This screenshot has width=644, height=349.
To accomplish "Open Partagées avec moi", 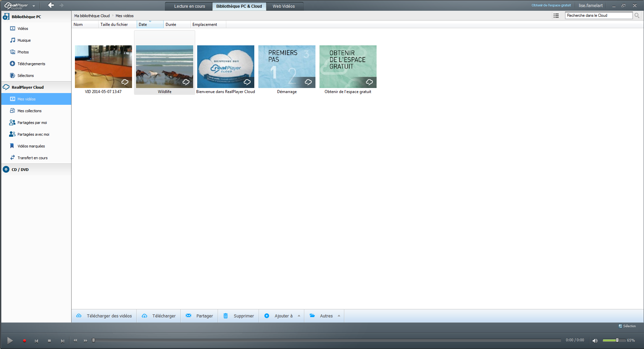I will tap(36, 134).
